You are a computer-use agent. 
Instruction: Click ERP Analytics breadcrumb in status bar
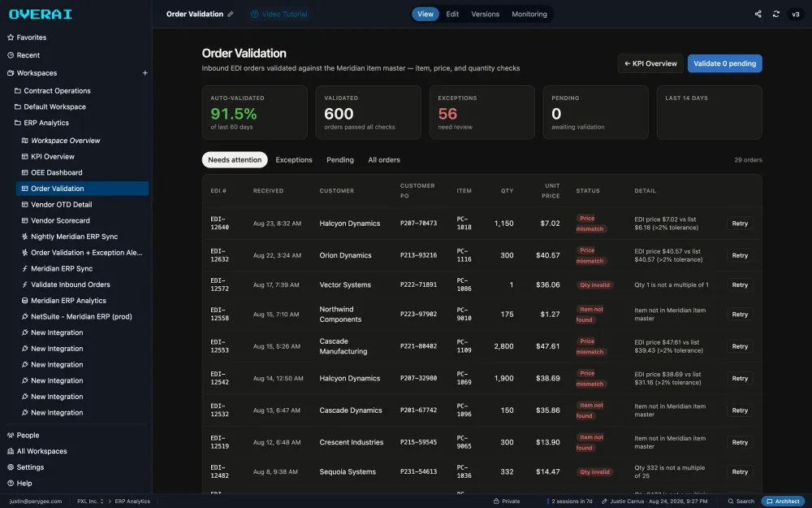tap(132, 501)
